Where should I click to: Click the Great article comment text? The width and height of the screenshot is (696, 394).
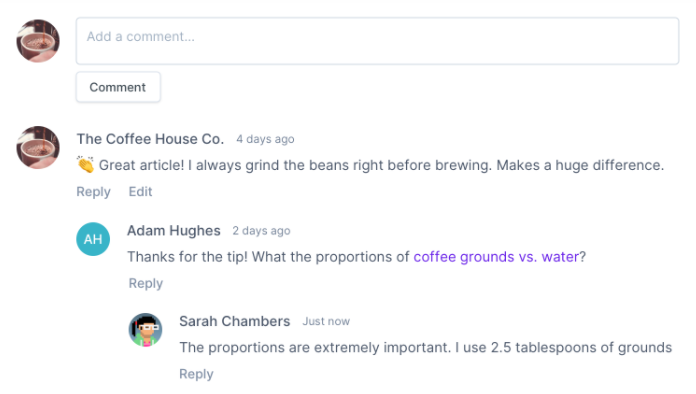coord(381,165)
